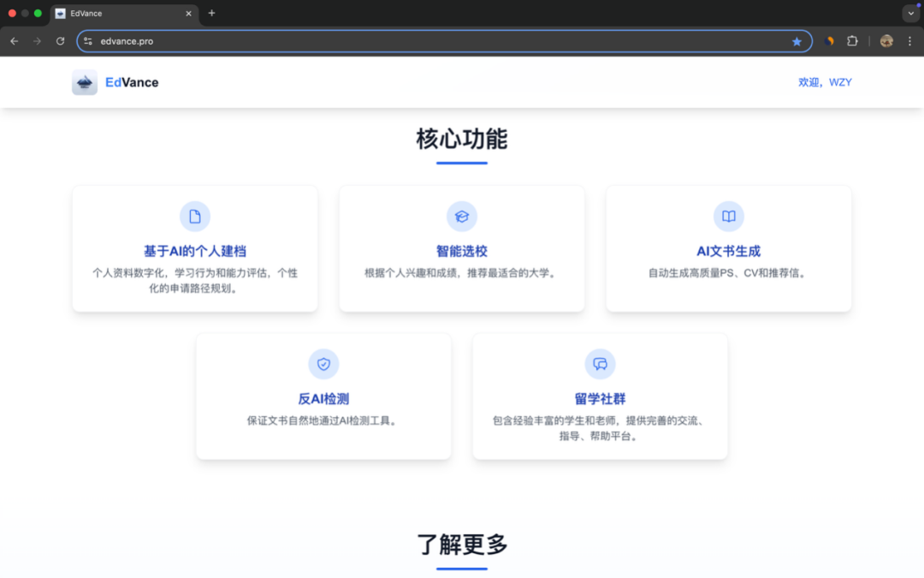The width and height of the screenshot is (924, 578).
Task: Select the EdVance browser tab
Action: [120, 13]
